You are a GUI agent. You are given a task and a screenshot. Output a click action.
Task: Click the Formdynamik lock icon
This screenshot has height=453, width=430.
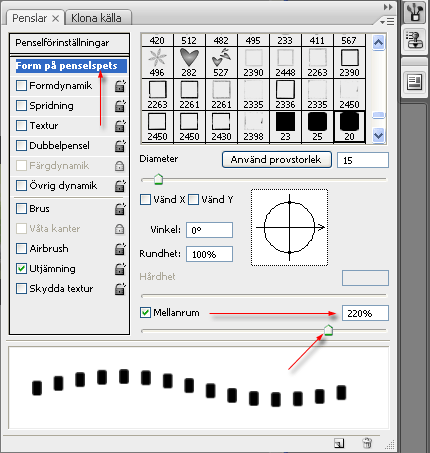pyautogui.click(x=120, y=86)
